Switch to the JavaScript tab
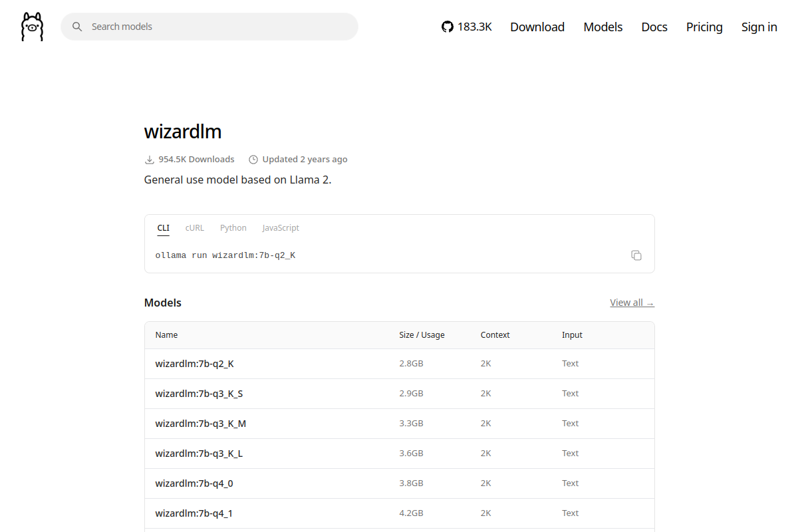Image resolution: width=798 pixels, height=532 pixels. [281, 228]
